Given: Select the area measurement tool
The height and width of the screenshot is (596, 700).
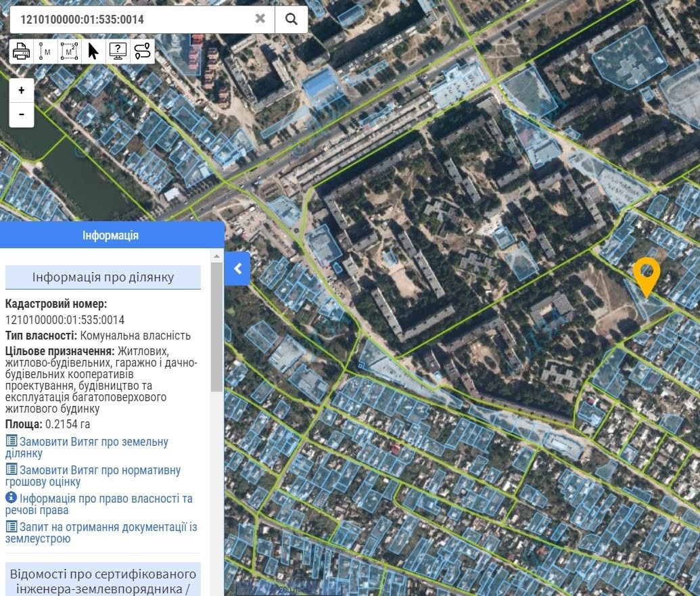Looking at the screenshot, I should click(x=69, y=51).
